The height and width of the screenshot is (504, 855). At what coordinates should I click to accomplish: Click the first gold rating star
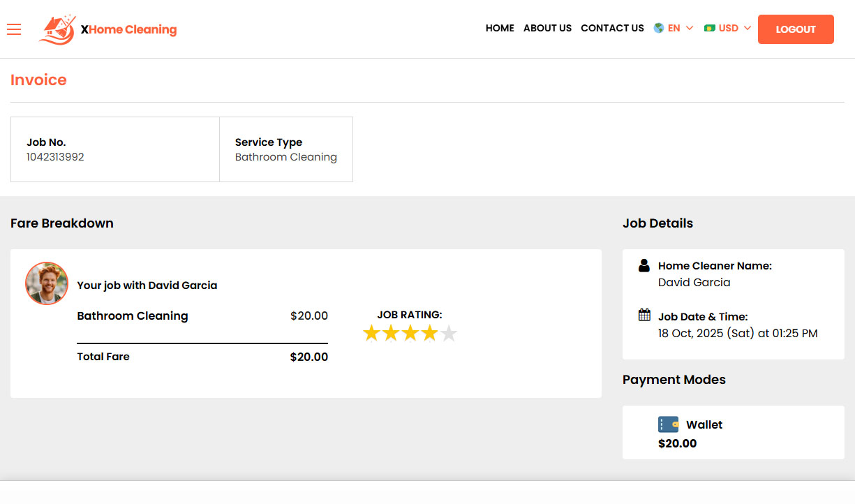click(371, 333)
